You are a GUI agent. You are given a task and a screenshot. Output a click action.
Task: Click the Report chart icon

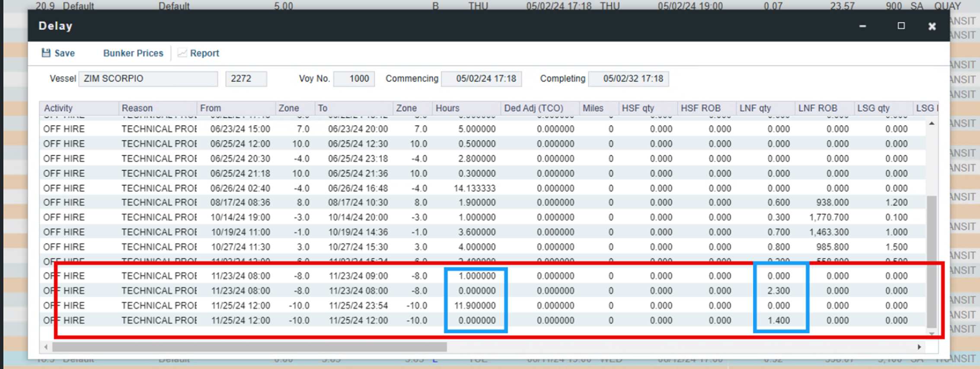[182, 53]
